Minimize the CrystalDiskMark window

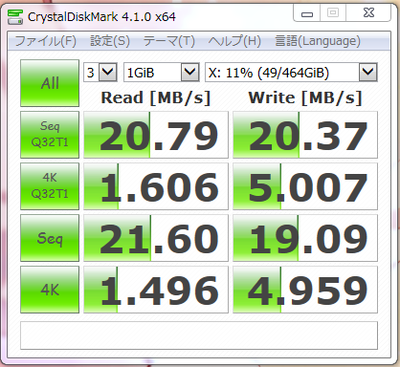tap(307, 13)
